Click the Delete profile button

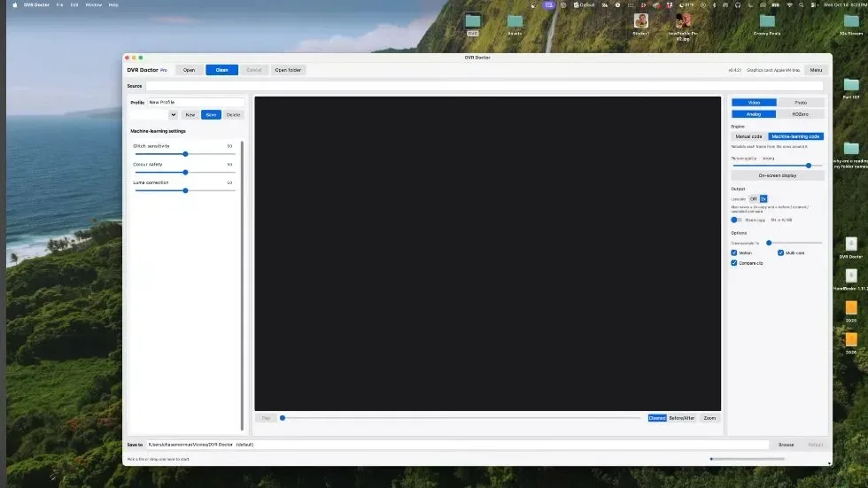[x=234, y=115]
